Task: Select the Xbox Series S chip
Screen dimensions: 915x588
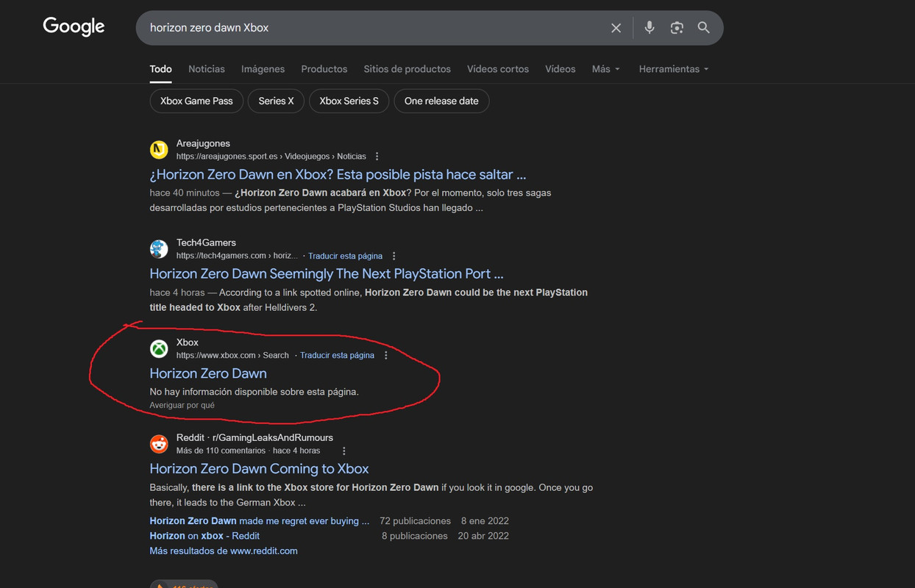Action: pyautogui.click(x=349, y=101)
